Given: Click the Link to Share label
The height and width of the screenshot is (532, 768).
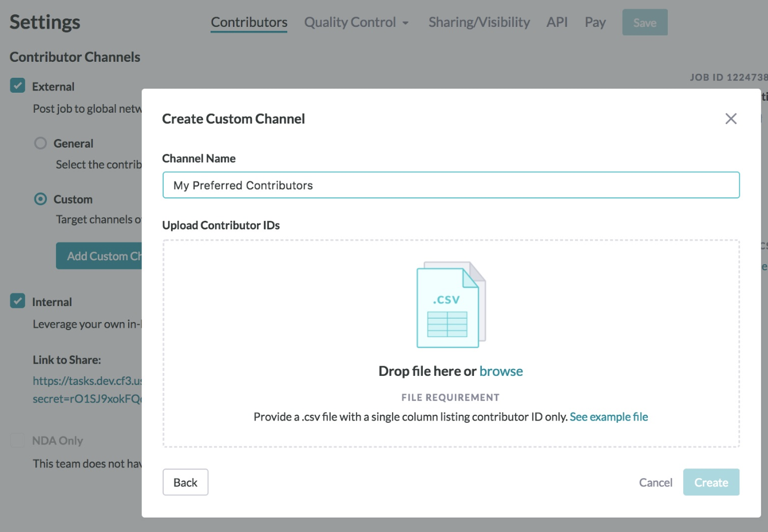Looking at the screenshot, I should (67, 360).
